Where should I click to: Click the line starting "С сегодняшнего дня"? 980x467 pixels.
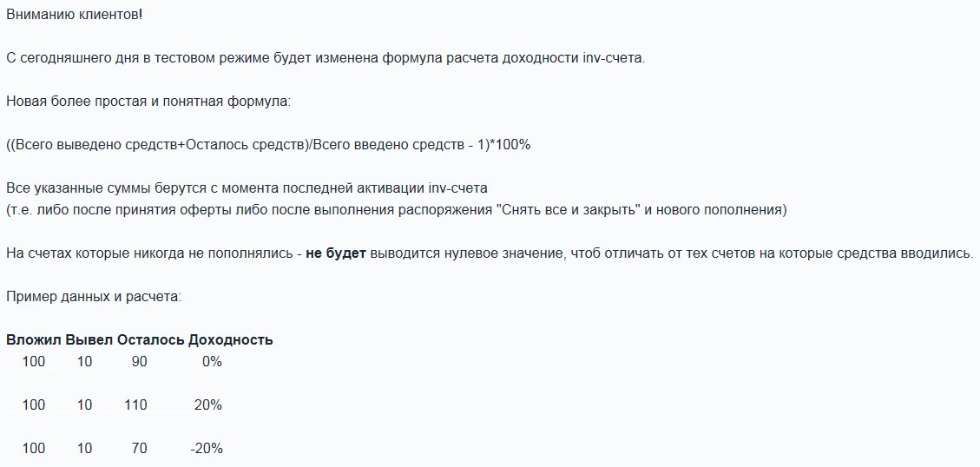[x=326, y=59]
